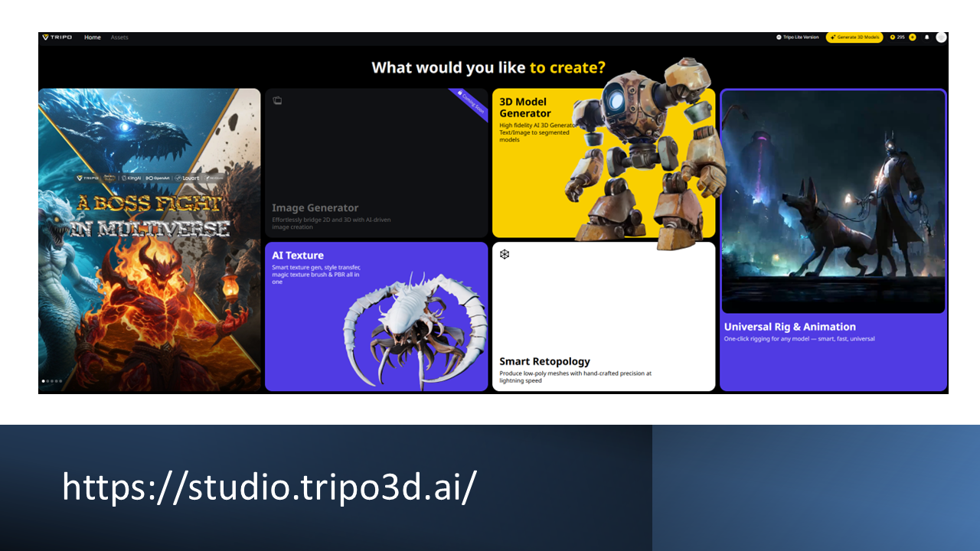
Task: Click the Tripo logo in the header
Action: click(57, 37)
